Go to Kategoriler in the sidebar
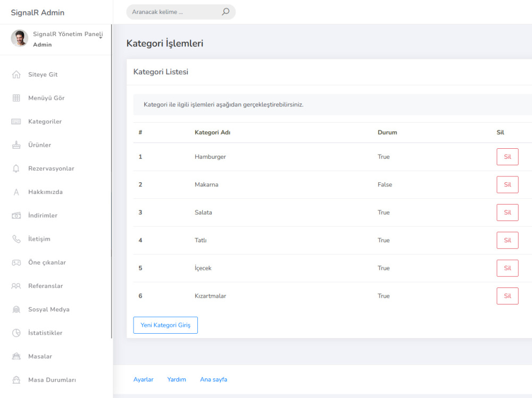 45,121
